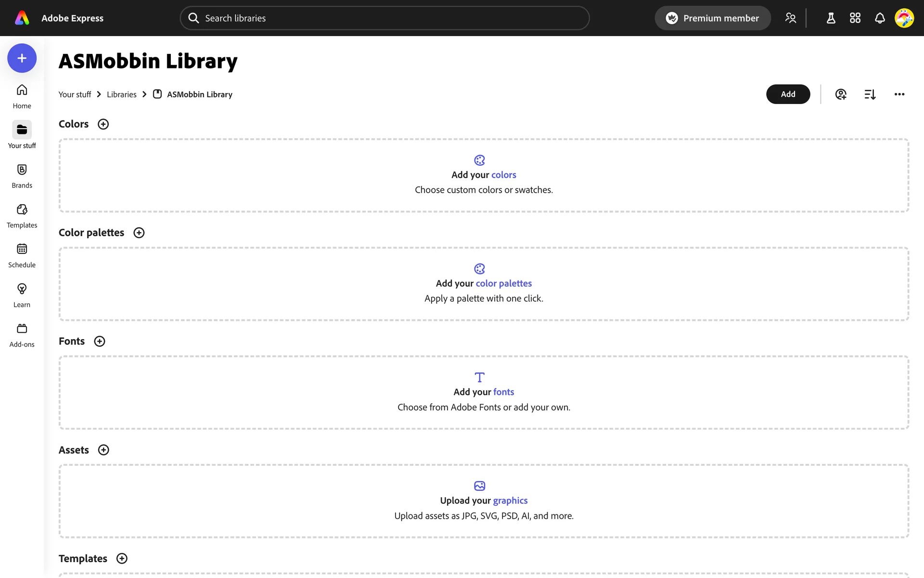Viewport: 924px width, 578px height.
Task: Open the sort order icon
Action: point(870,94)
